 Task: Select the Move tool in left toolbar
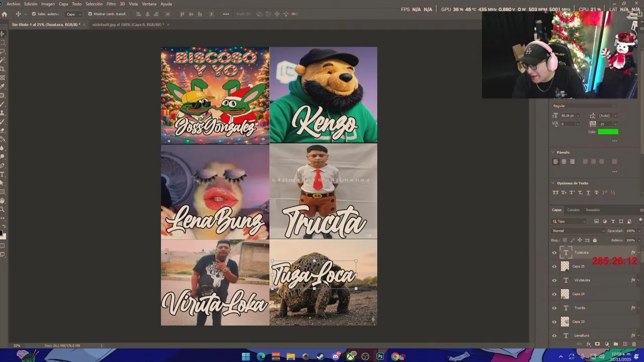click(3, 34)
